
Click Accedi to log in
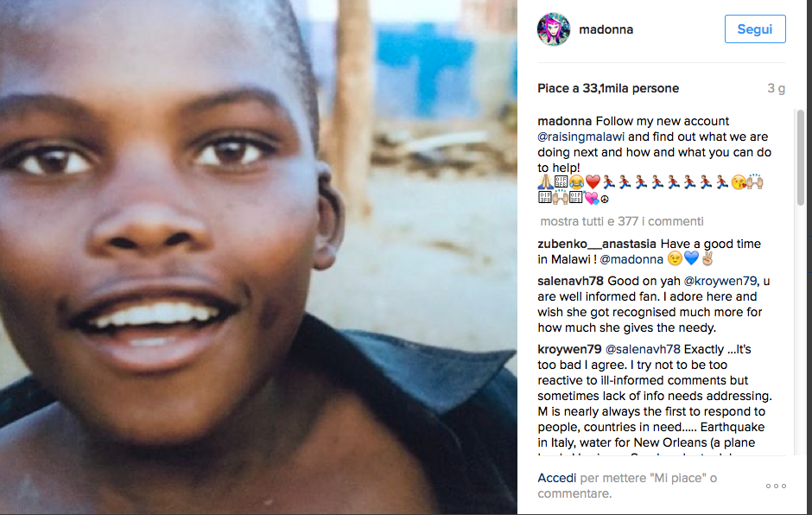pyautogui.click(x=556, y=478)
